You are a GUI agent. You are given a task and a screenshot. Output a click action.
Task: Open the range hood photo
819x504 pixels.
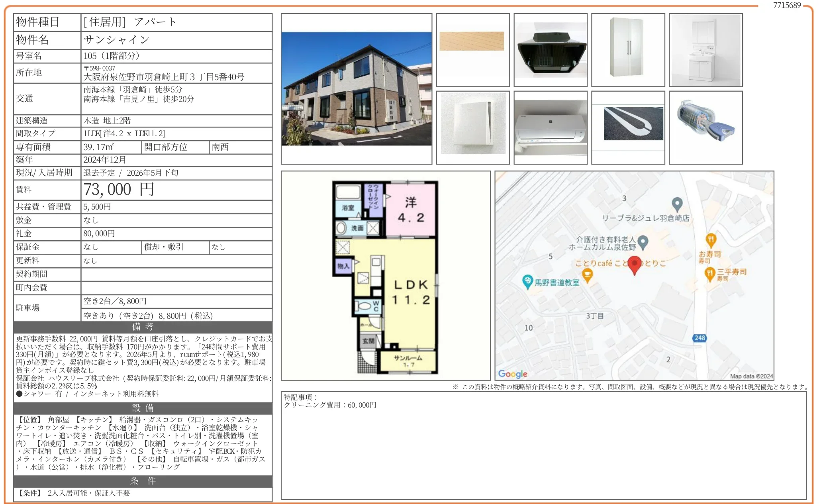550,50
